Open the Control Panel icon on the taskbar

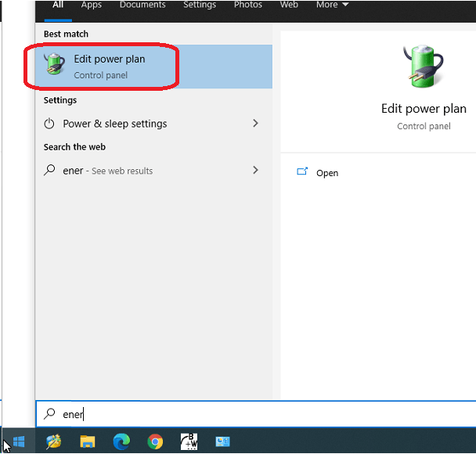click(x=222, y=441)
